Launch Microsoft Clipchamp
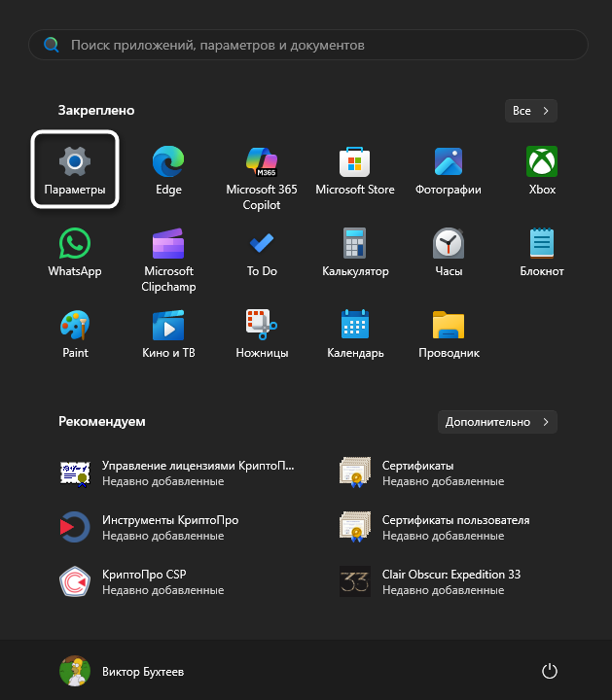 (168, 260)
